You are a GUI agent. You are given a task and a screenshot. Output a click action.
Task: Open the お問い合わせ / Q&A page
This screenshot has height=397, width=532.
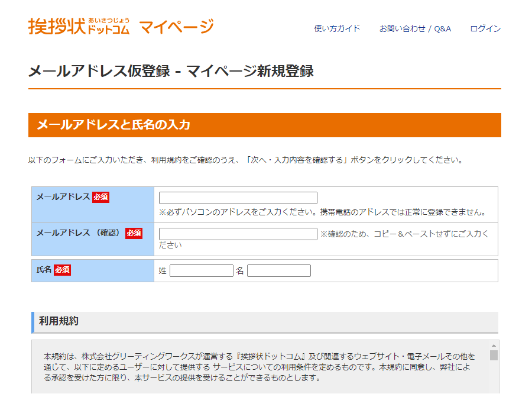415,28
